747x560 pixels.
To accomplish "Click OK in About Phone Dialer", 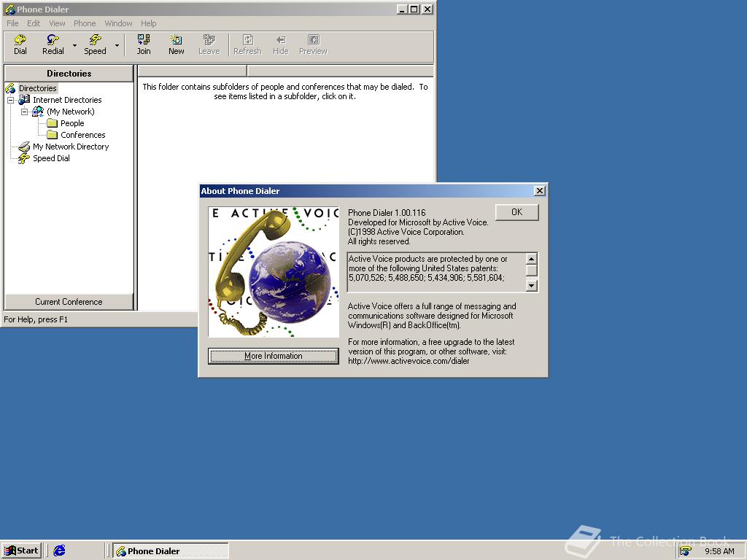I will pos(517,212).
